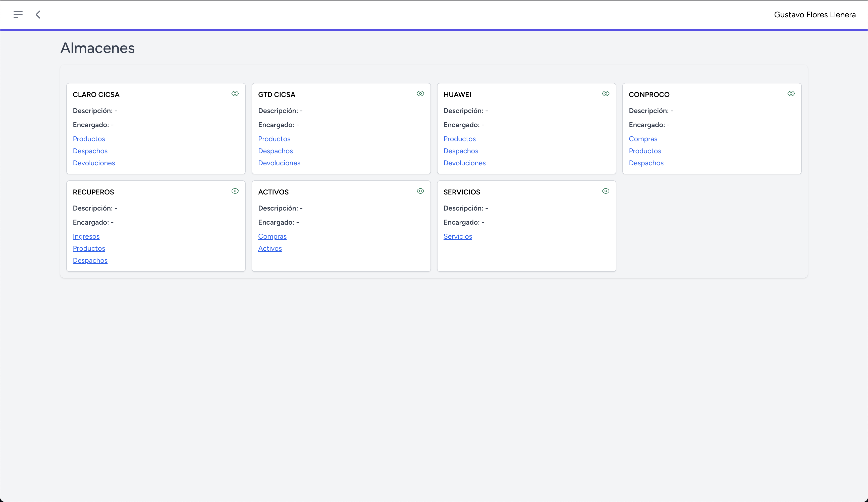Viewport: 868px width, 502px height.
Task: Click the eye icon on CLARO CICSA
Action: point(235,93)
